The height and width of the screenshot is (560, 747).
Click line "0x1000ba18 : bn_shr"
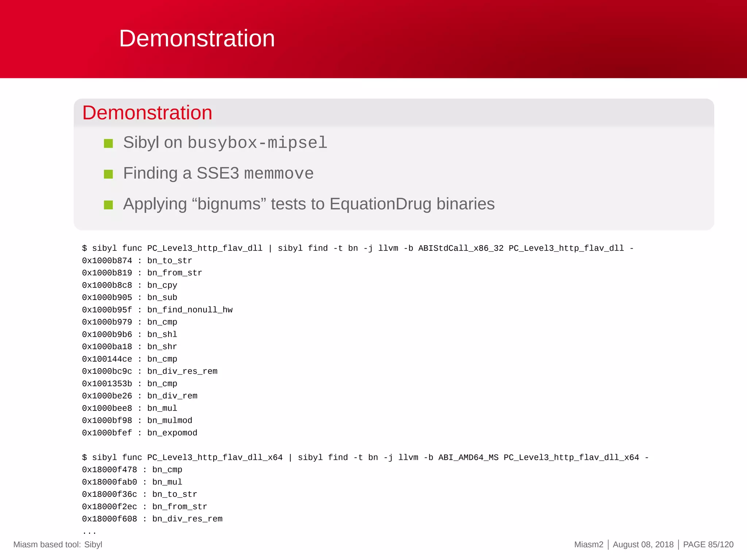(x=129, y=347)
